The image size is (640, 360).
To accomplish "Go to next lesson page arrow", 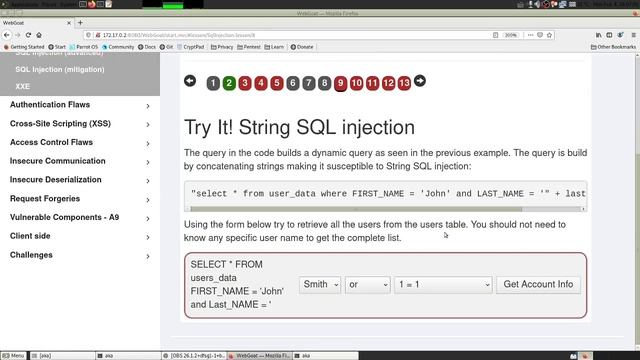I will [x=420, y=81].
